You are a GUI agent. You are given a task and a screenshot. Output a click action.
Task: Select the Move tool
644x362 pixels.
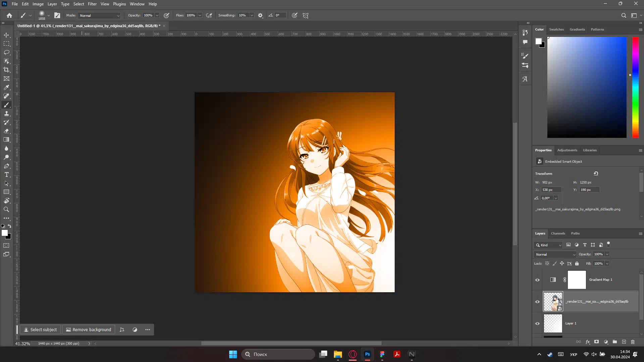click(6, 35)
